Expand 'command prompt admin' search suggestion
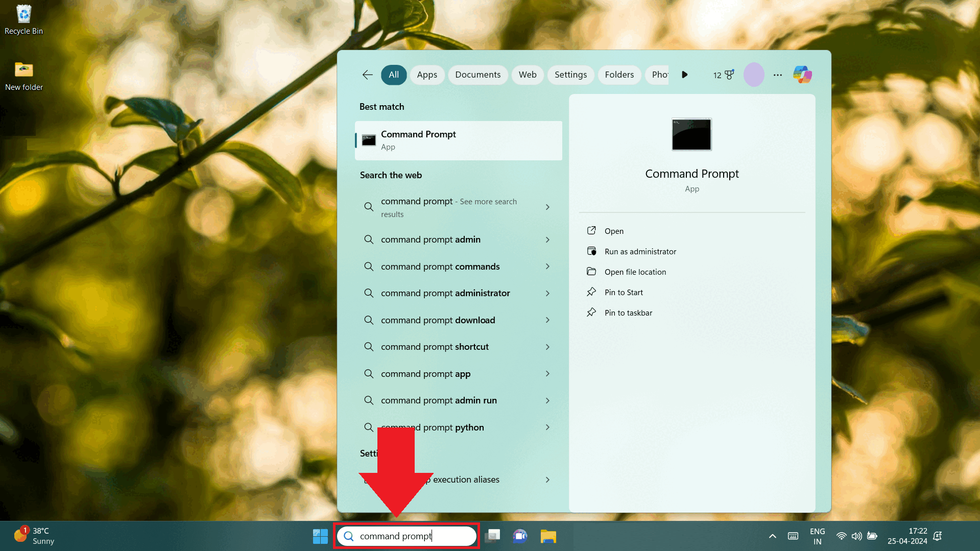Image resolution: width=980 pixels, height=551 pixels. point(547,239)
